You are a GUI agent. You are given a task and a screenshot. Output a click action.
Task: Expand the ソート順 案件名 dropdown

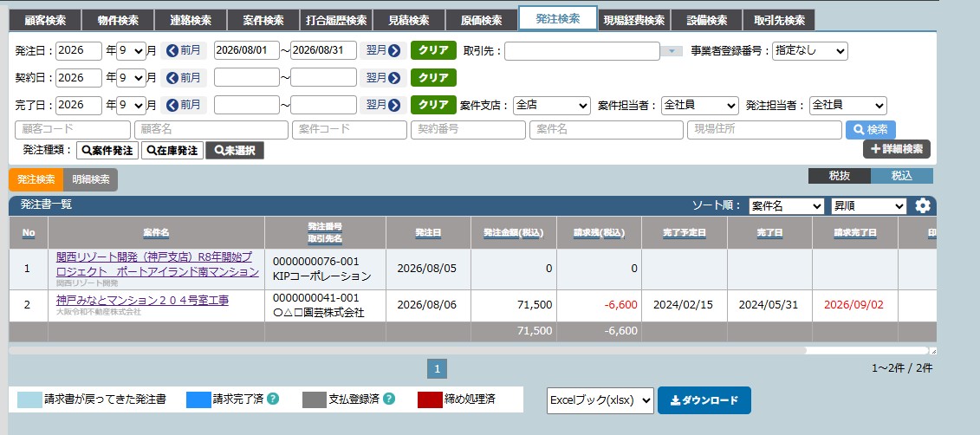click(x=786, y=206)
